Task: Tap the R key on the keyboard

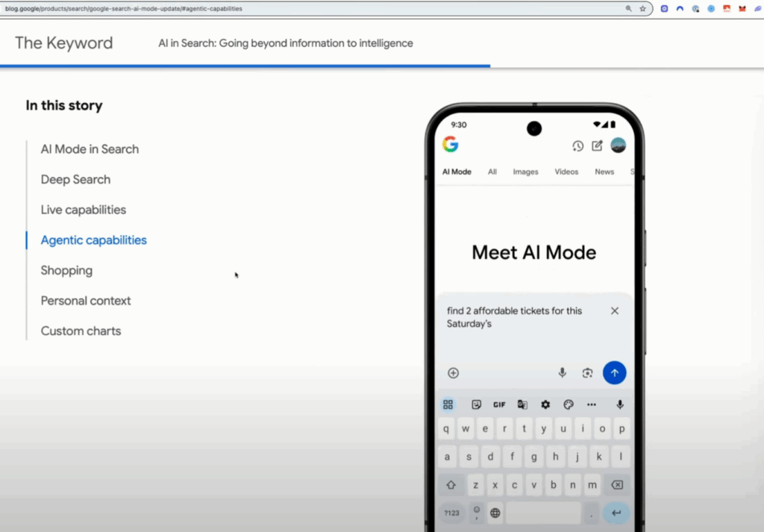Action: point(505,429)
